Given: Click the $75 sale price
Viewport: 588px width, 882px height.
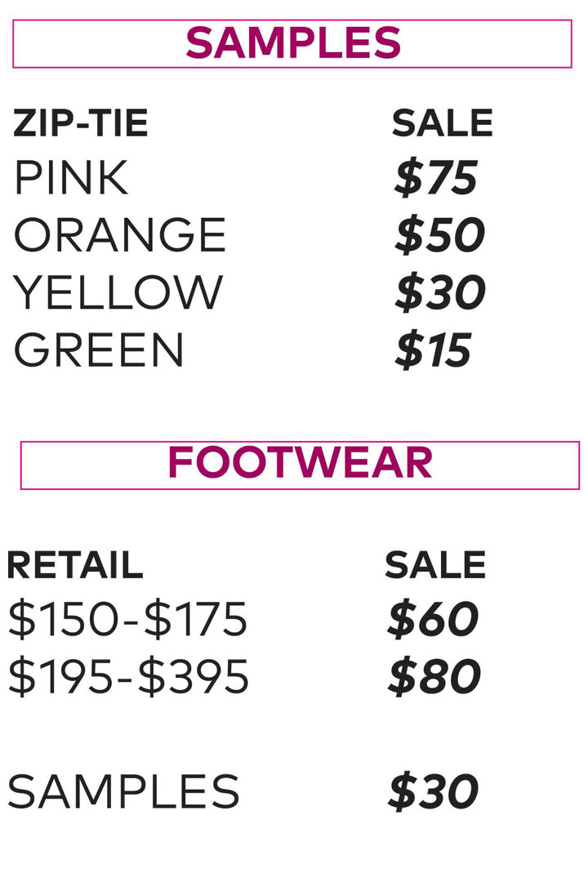Looking at the screenshot, I should [435, 178].
